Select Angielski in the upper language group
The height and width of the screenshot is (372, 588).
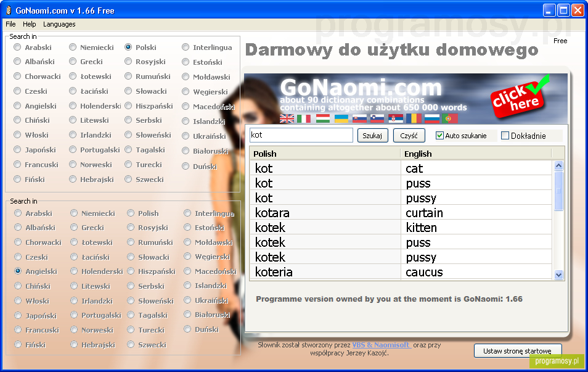coord(17,106)
